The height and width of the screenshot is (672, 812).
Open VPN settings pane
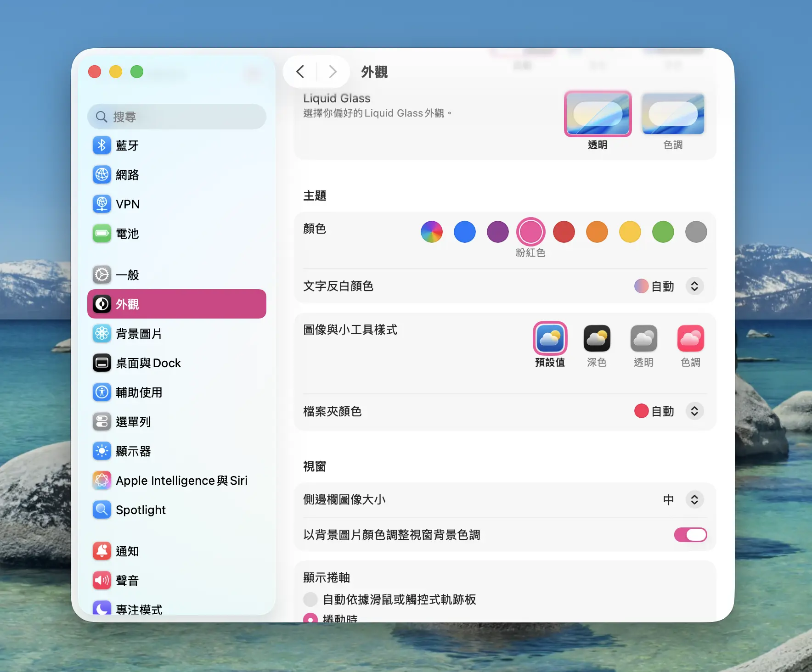(177, 204)
